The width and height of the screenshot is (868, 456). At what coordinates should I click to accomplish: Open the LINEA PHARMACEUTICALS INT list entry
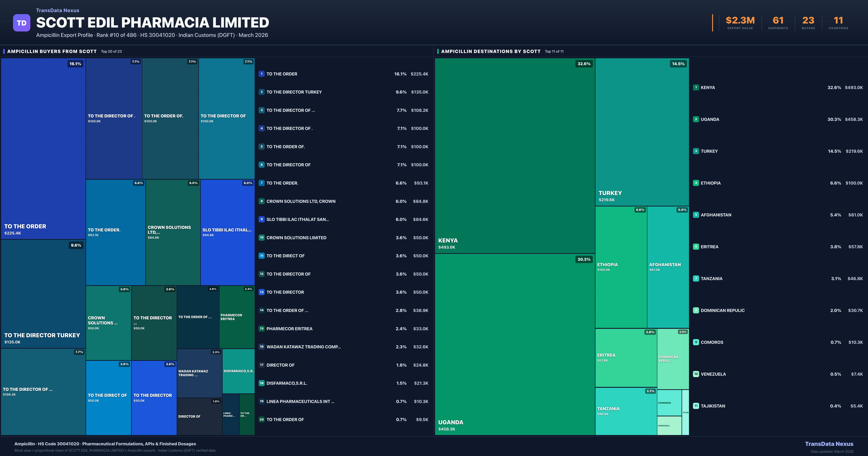click(x=300, y=401)
